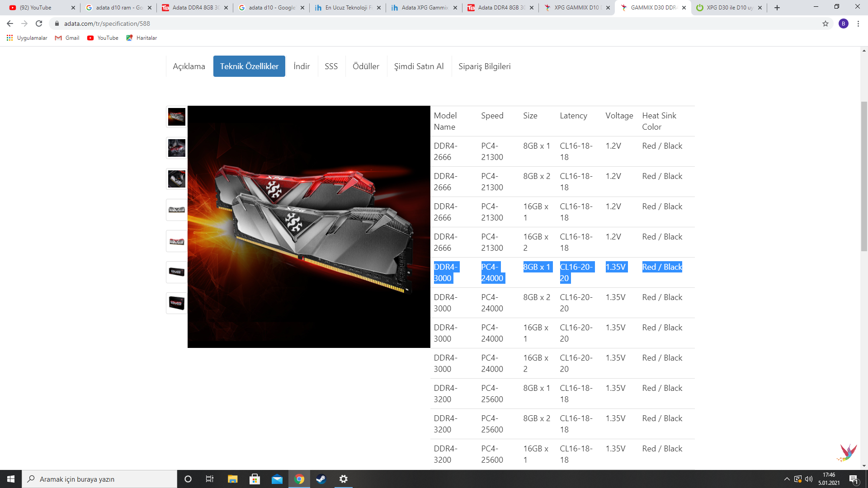Viewport: 868px width, 488px height.
Task: Open the İndir tab
Action: (x=302, y=66)
